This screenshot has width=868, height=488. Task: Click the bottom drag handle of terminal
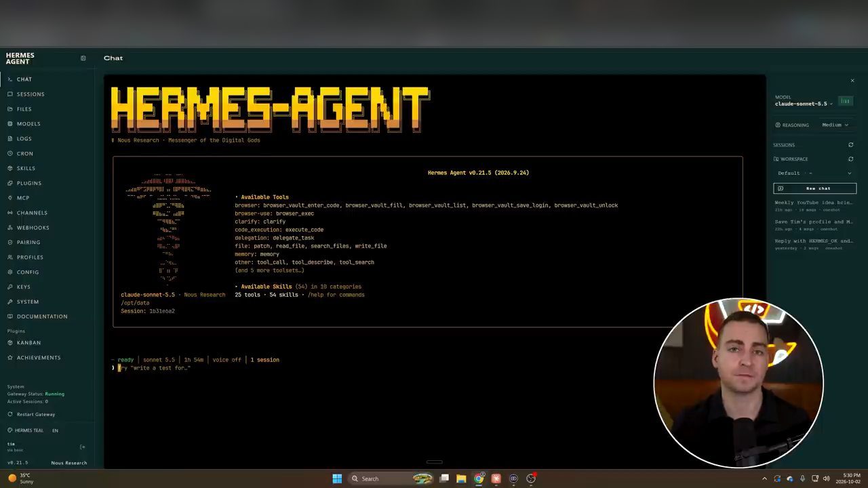(435, 462)
